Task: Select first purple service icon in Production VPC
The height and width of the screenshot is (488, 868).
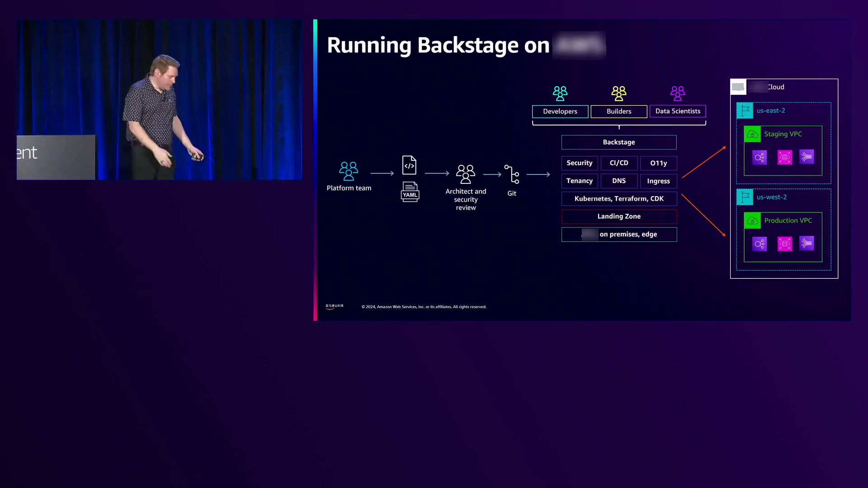Action: 759,244
